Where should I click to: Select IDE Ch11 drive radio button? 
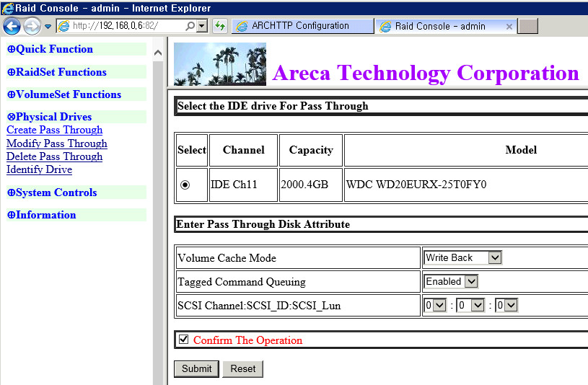pyautogui.click(x=185, y=185)
